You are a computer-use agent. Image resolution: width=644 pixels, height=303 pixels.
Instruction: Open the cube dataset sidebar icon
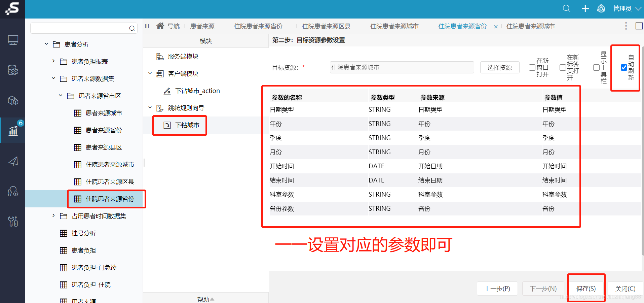tap(13, 100)
